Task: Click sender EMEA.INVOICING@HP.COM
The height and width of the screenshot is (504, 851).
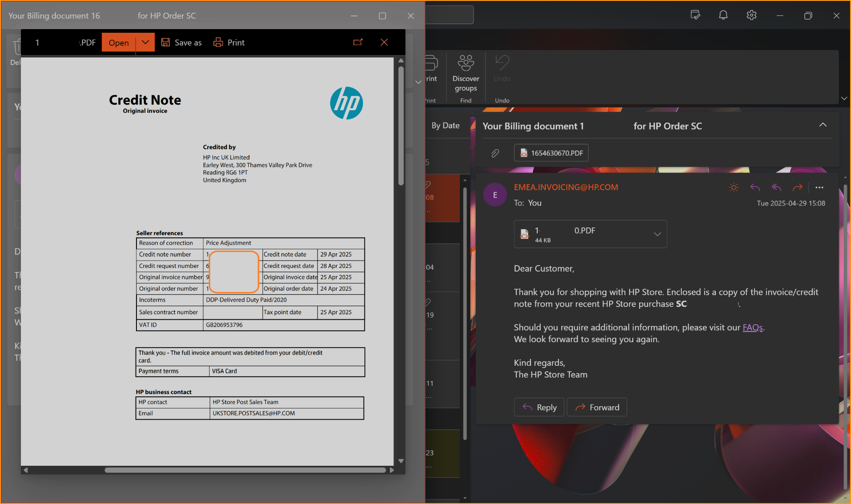Action: coord(566,187)
